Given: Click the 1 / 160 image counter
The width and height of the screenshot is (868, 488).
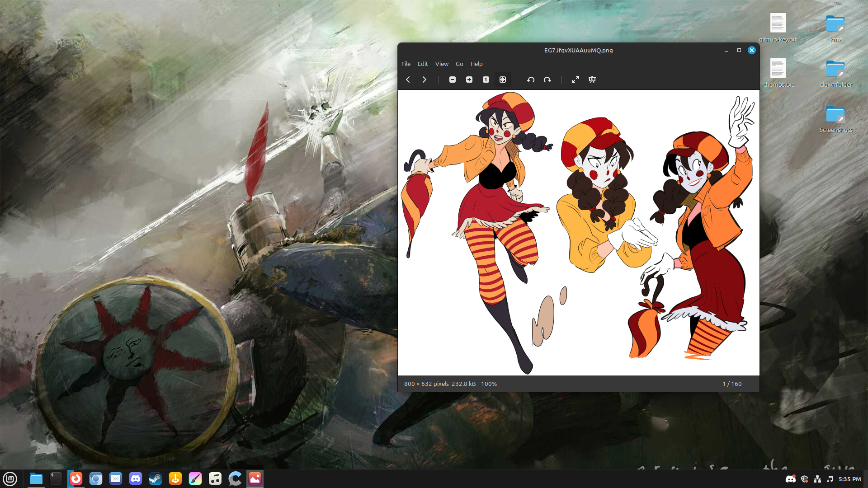Looking at the screenshot, I should pos(732,384).
